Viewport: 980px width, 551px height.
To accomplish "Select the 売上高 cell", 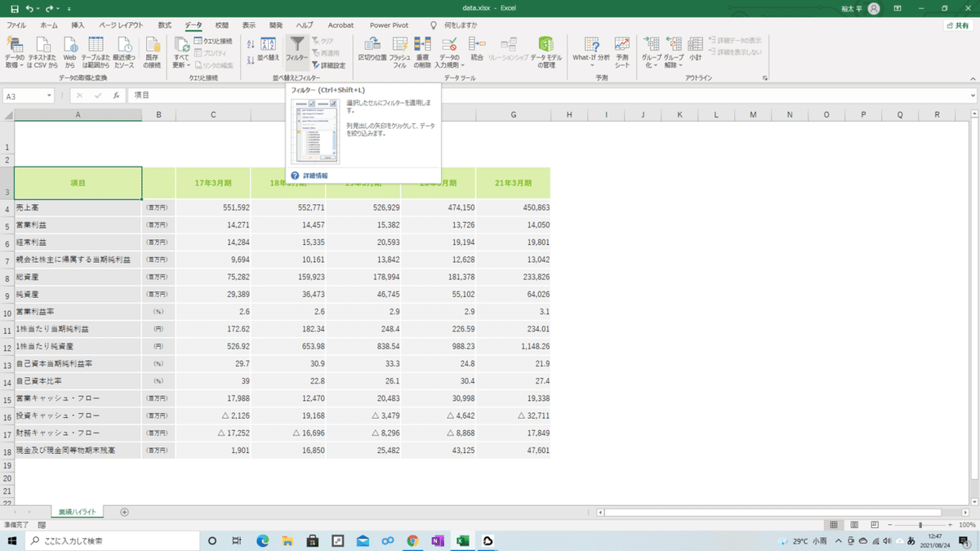I will click(78, 208).
